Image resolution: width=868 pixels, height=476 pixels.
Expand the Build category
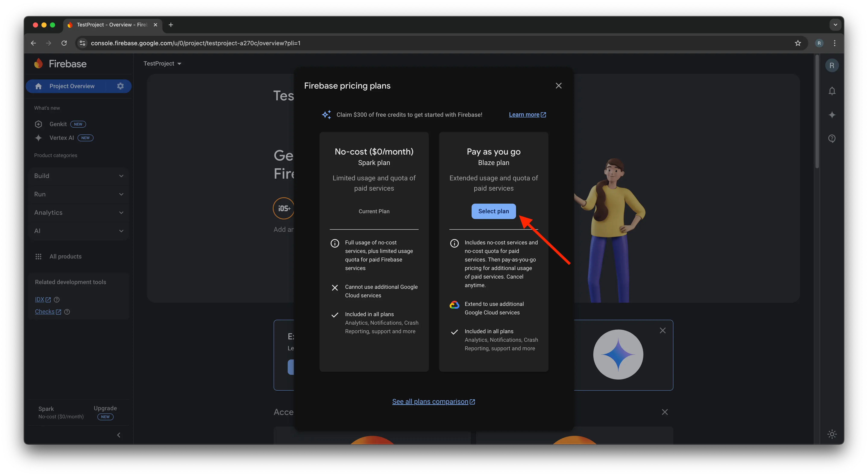79,176
